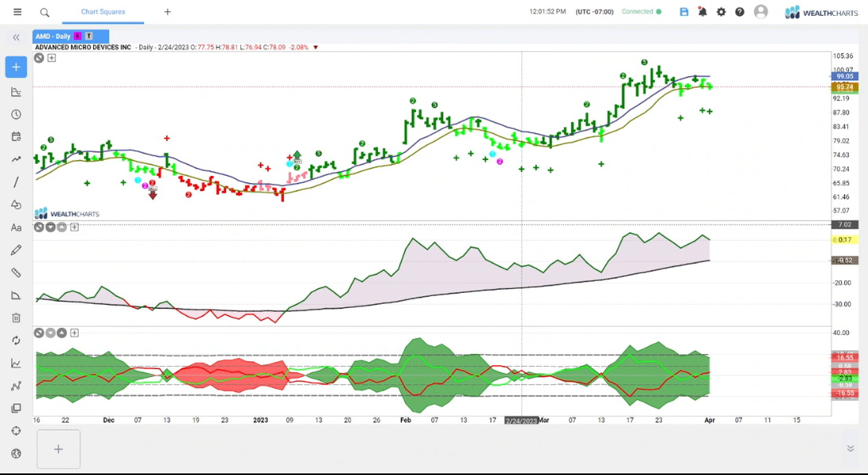This screenshot has width=868, height=475.
Task: Move the middle indicator pane up
Action: (61, 227)
